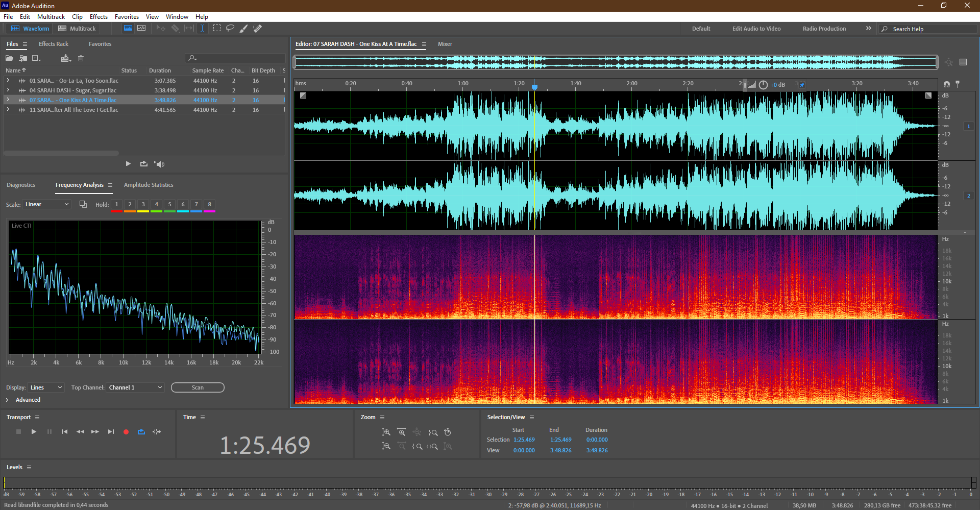Switch to the Amplitude Statistics tab
This screenshot has height=510, width=980.
click(x=149, y=185)
